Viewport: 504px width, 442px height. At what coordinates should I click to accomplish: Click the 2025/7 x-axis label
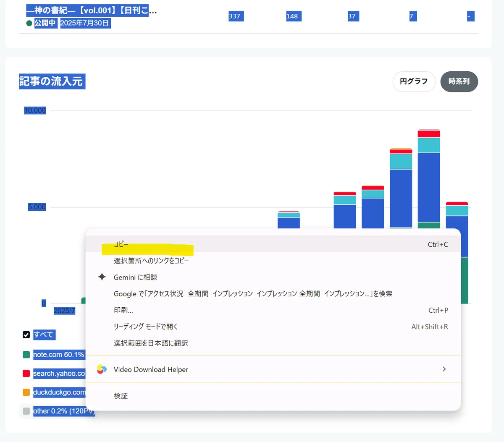[x=65, y=311]
